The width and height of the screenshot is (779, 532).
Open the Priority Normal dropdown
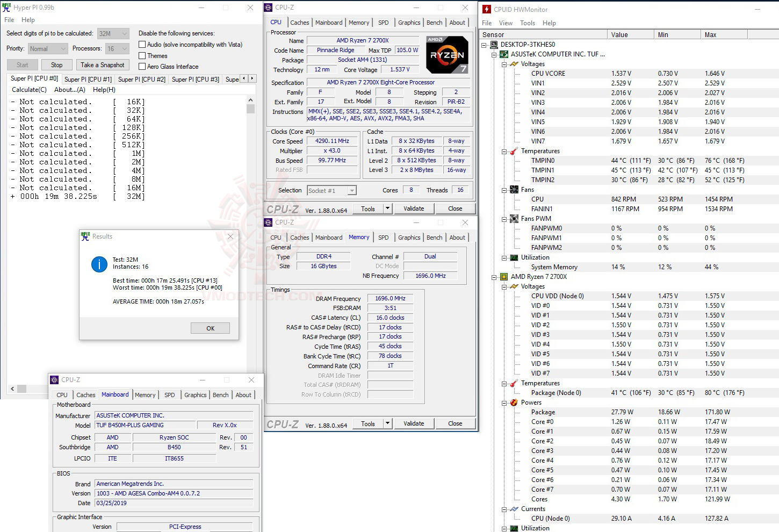[48, 48]
